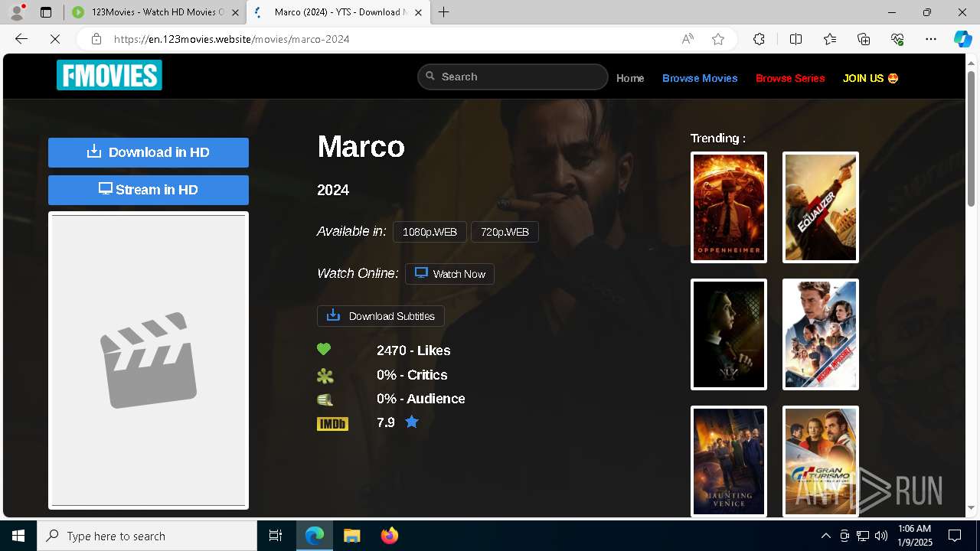Image resolution: width=980 pixels, height=551 pixels.
Task: Open Mission Impossible trending poster
Action: [x=821, y=334]
